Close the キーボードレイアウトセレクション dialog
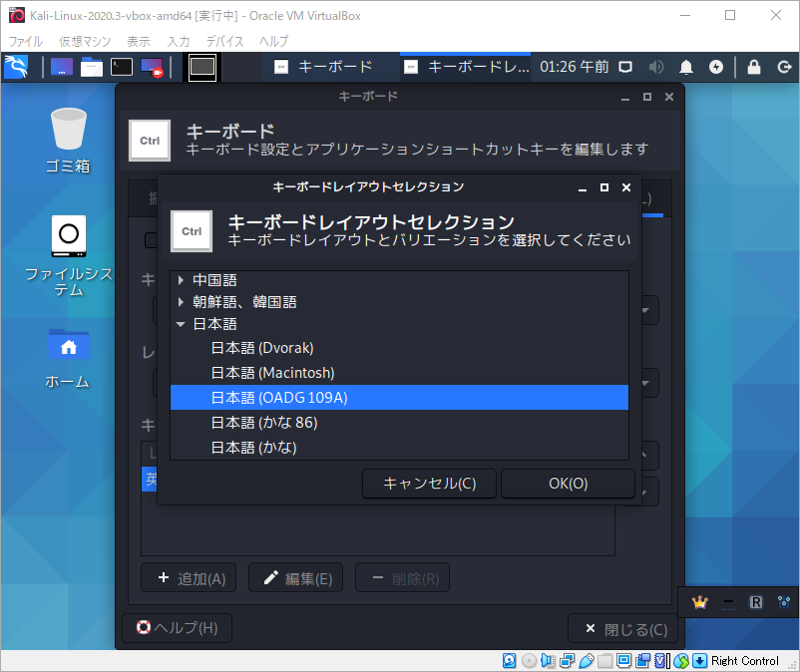 (x=626, y=187)
